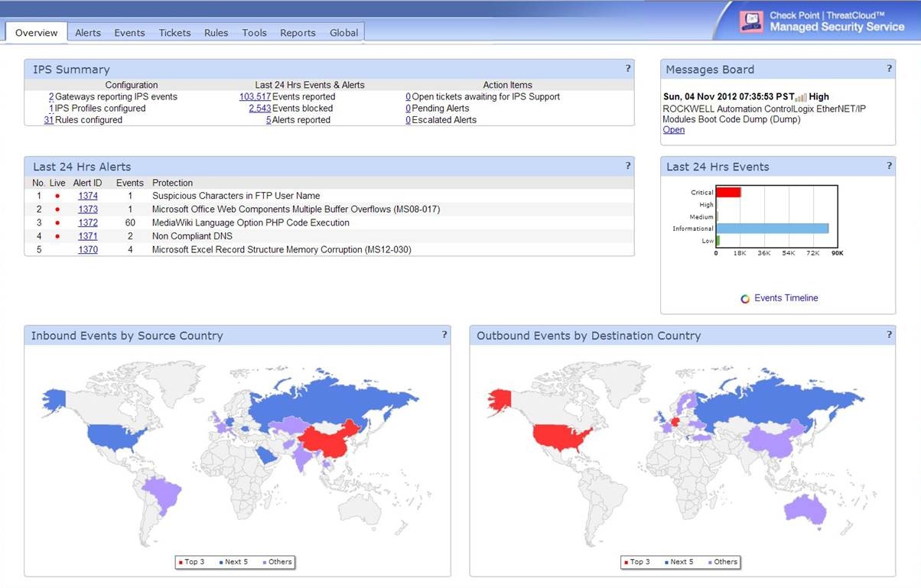The image size is (921, 588).
Task: Open the Reports tab
Action: [298, 33]
